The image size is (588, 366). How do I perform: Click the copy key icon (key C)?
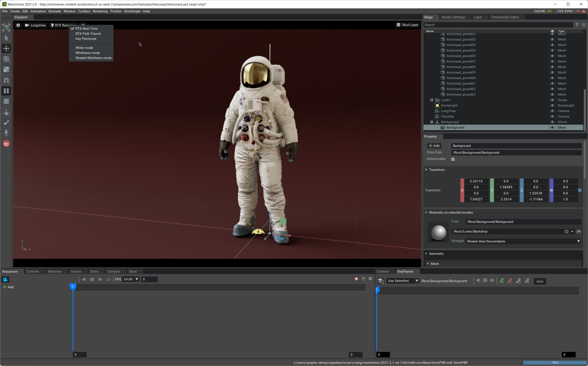point(518,281)
